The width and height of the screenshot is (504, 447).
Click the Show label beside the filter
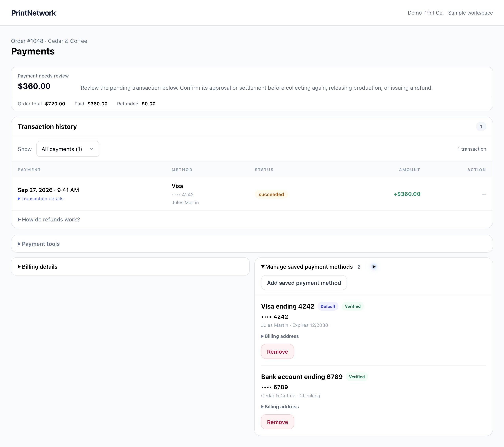pos(25,149)
